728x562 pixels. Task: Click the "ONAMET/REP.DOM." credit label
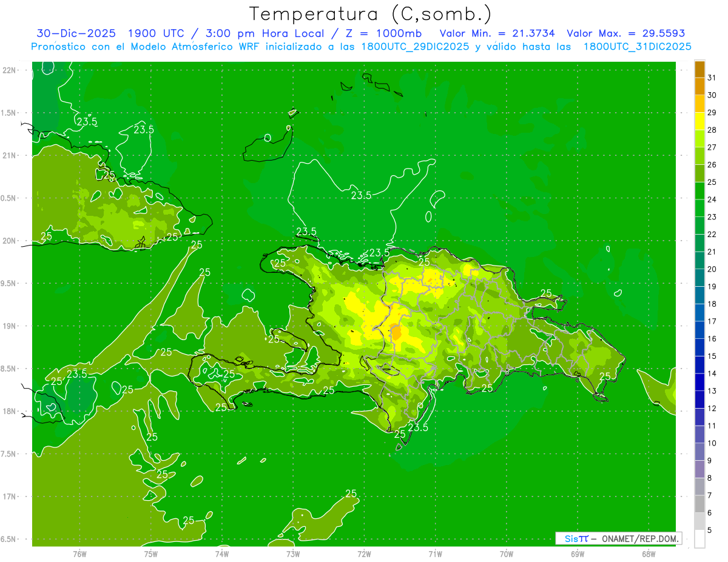tap(640, 538)
